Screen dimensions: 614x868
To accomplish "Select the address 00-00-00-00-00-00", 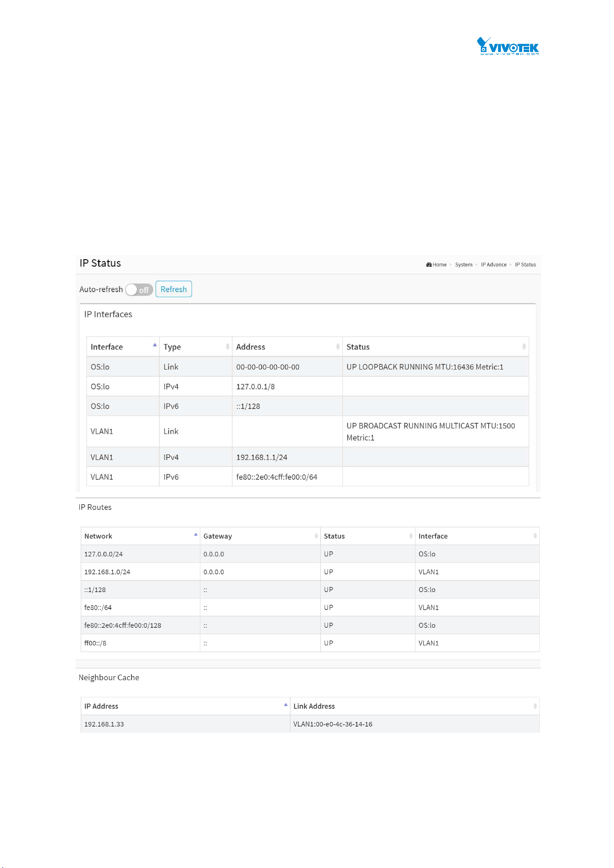I will pyautogui.click(x=268, y=367).
